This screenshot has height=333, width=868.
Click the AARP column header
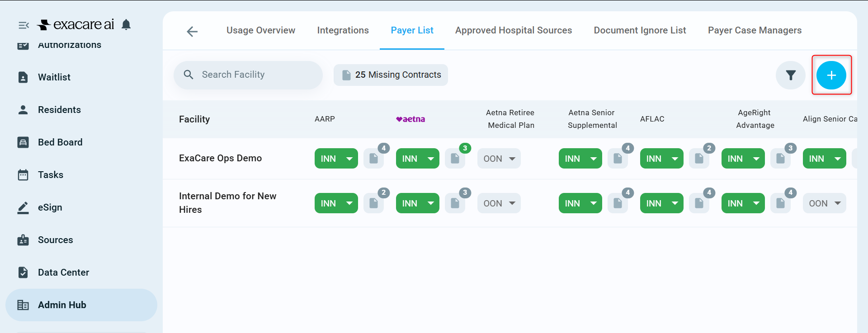pyautogui.click(x=325, y=119)
